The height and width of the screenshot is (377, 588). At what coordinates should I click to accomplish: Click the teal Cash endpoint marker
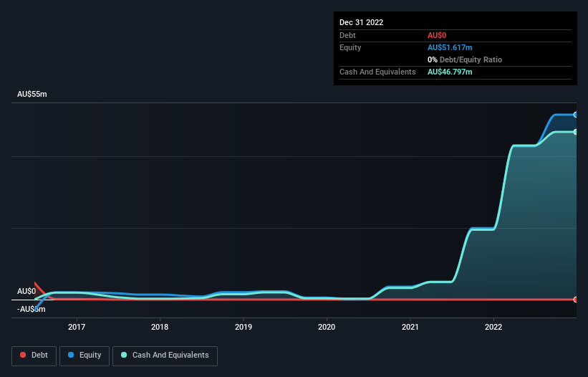point(576,132)
